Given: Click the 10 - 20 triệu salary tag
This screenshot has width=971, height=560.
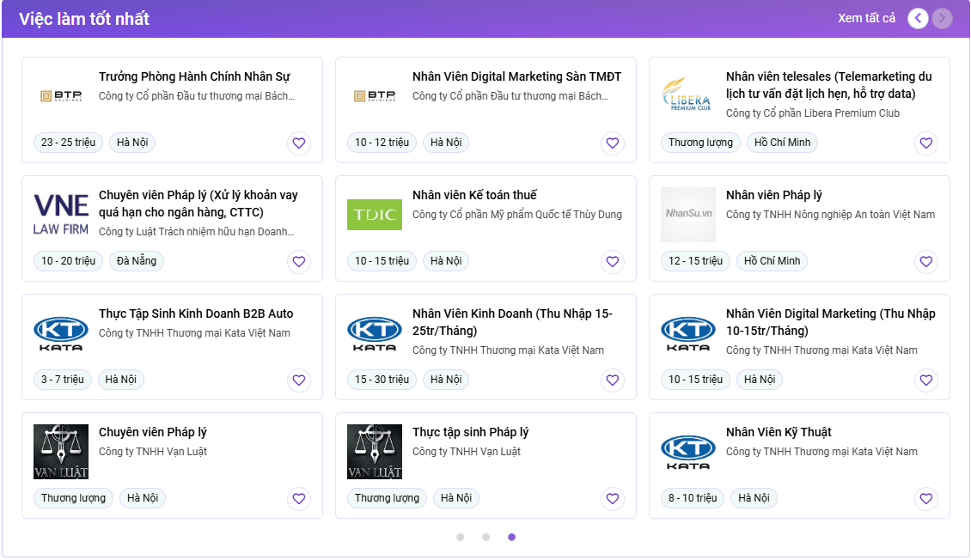Looking at the screenshot, I should 68,261.
